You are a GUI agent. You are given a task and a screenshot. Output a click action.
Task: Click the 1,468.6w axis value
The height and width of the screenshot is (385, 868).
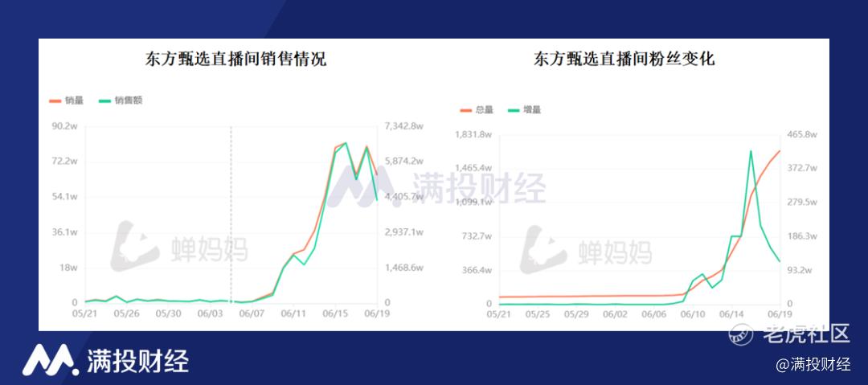click(x=404, y=268)
